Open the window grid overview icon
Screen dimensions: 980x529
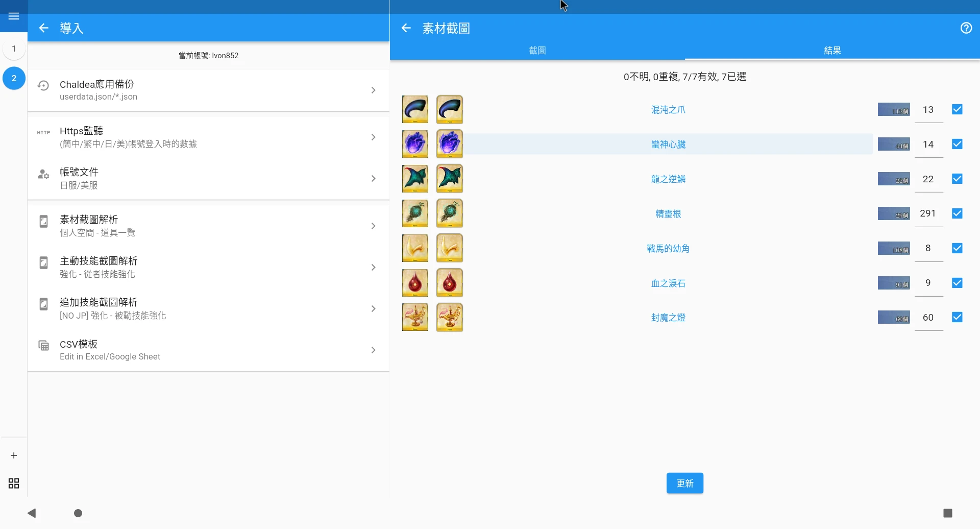click(14, 484)
